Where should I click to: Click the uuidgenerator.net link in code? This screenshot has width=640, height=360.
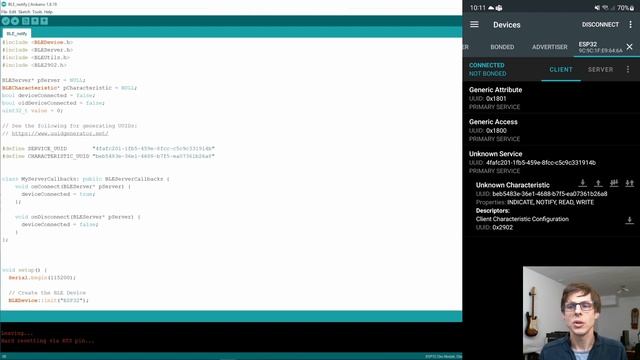60,133
